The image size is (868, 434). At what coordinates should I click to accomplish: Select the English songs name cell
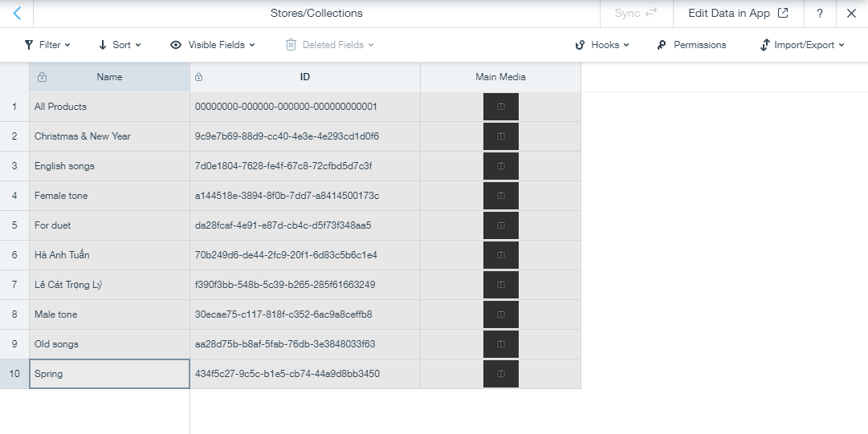pyautogui.click(x=110, y=166)
